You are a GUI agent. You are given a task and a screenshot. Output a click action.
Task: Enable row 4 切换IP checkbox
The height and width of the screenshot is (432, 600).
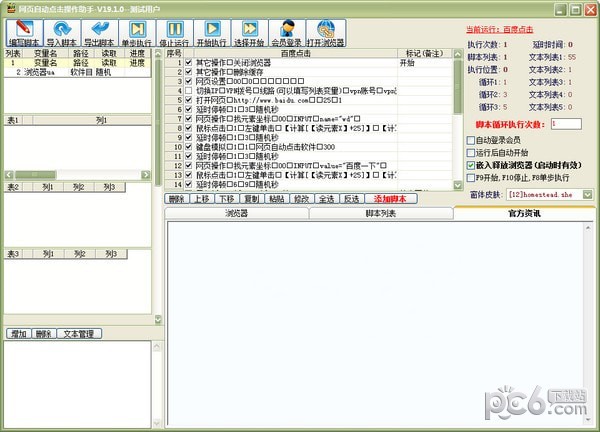[189, 90]
